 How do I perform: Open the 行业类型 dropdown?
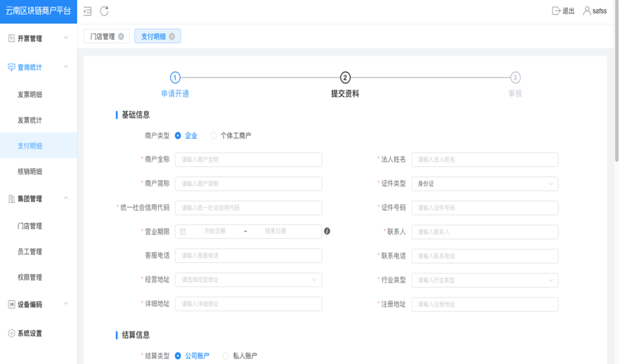(484, 280)
